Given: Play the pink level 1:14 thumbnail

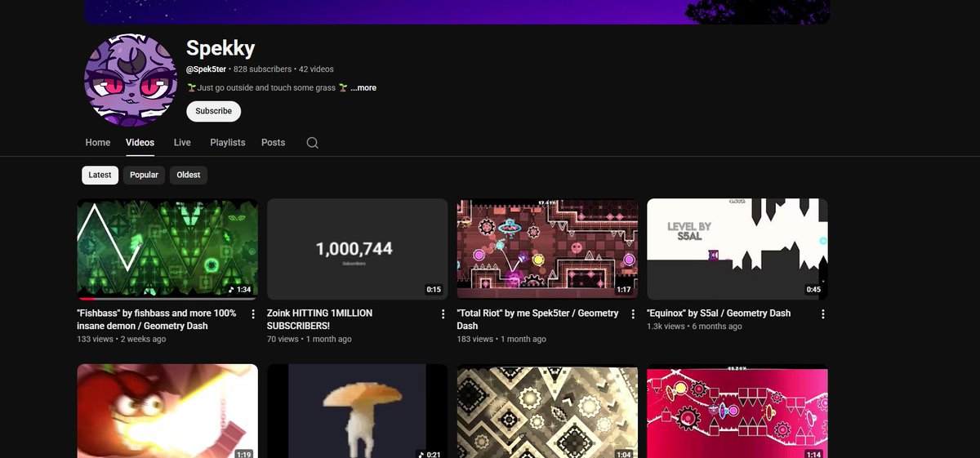Looking at the screenshot, I should 737,411.
